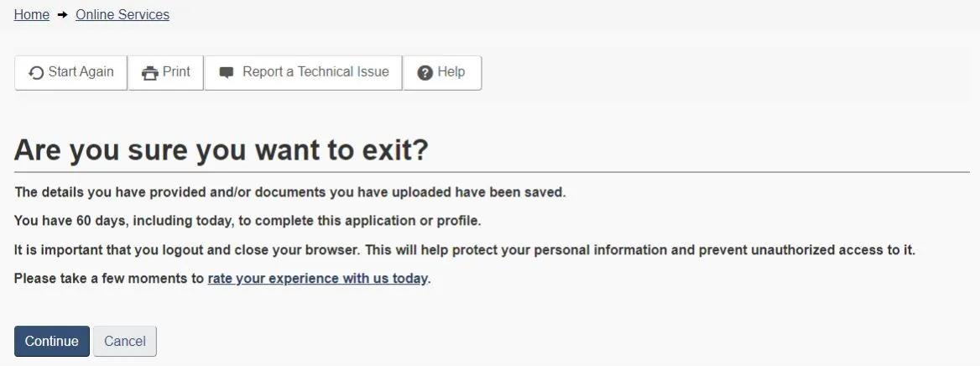980x366 pixels.
Task: Click the 60 days notice text
Action: tap(248, 222)
